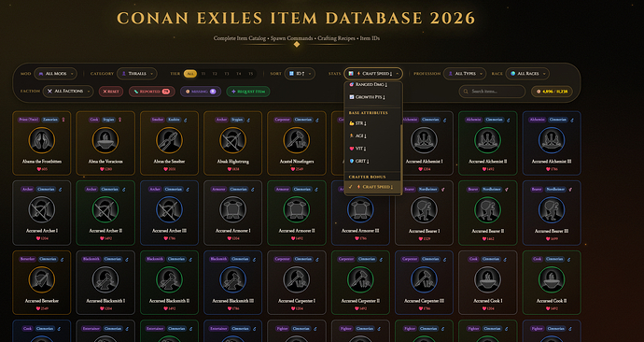Open Acastel Ninefingers carpenter icon
The width and height of the screenshot is (644, 342).
click(x=297, y=140)
